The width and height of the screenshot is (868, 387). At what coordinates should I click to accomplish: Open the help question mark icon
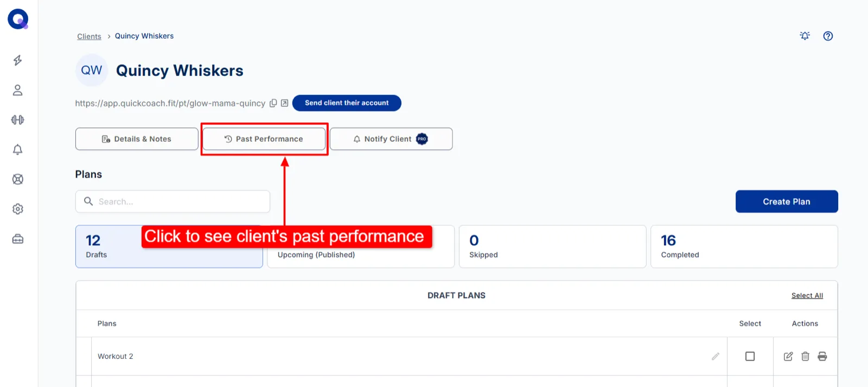point(828,36)
